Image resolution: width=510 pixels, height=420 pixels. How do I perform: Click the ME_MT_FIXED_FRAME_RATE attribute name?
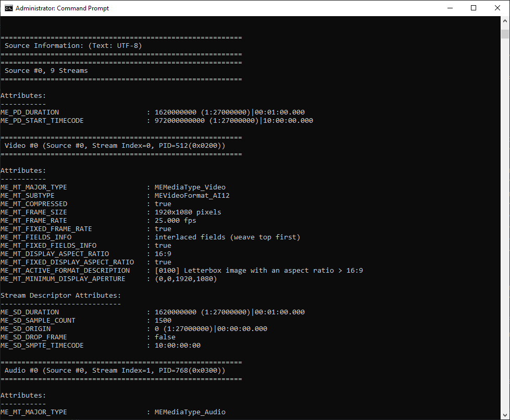pyautogui.click(x=46, y=229)
